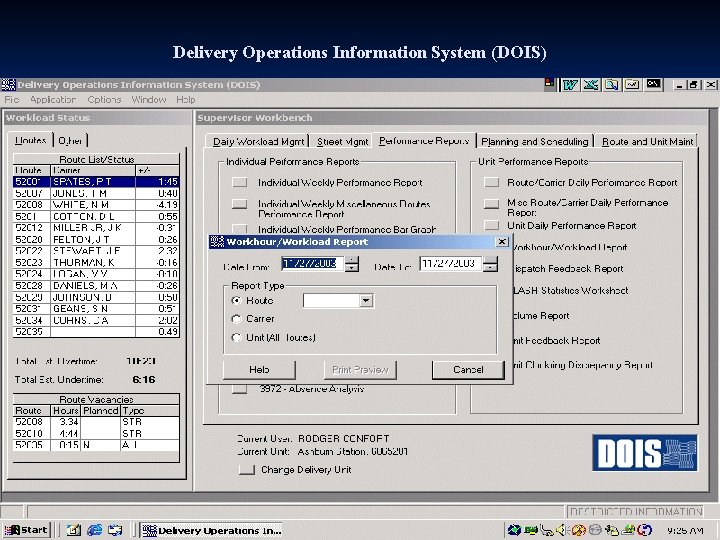This screenshot has height=540, width=720.
Task: Open the Options menu
Action: [104, 100]
